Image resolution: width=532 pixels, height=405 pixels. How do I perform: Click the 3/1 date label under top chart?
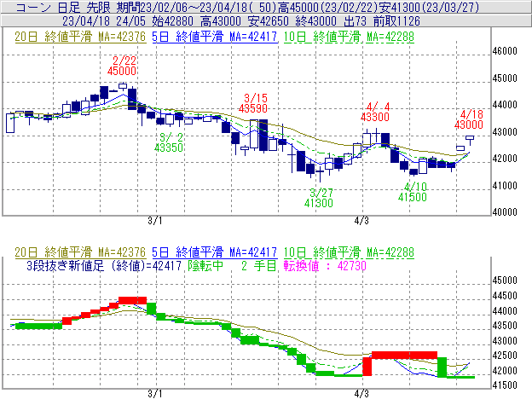(x=154, y=221)
